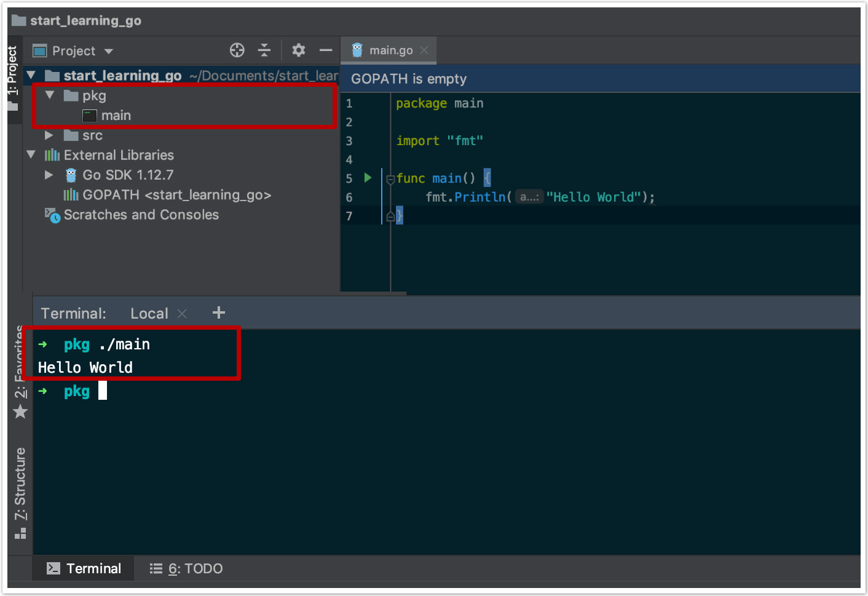Click the "Hello World" string literal
This screenshot has width=868, height=596.
[x=594, y=197]
